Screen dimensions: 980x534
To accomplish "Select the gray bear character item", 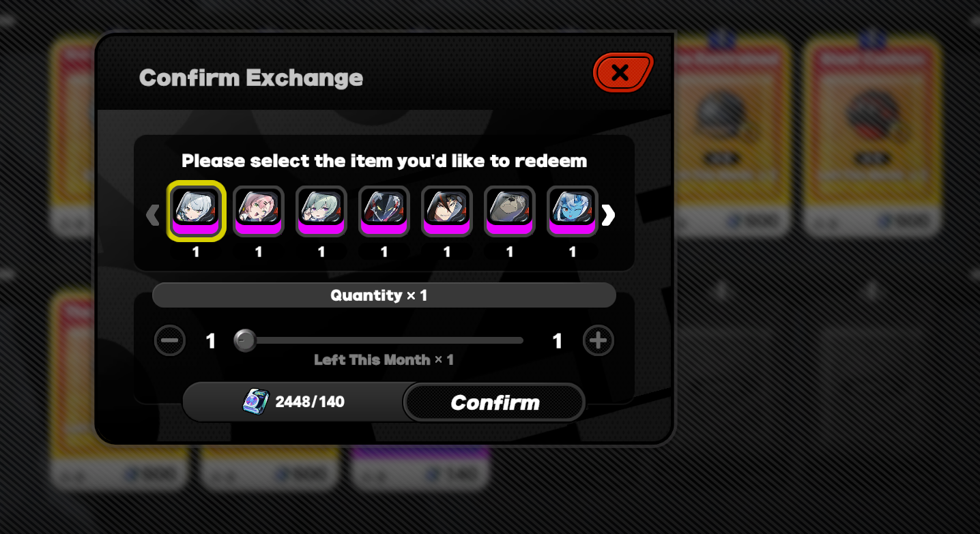I will click(x=510, y=211).
